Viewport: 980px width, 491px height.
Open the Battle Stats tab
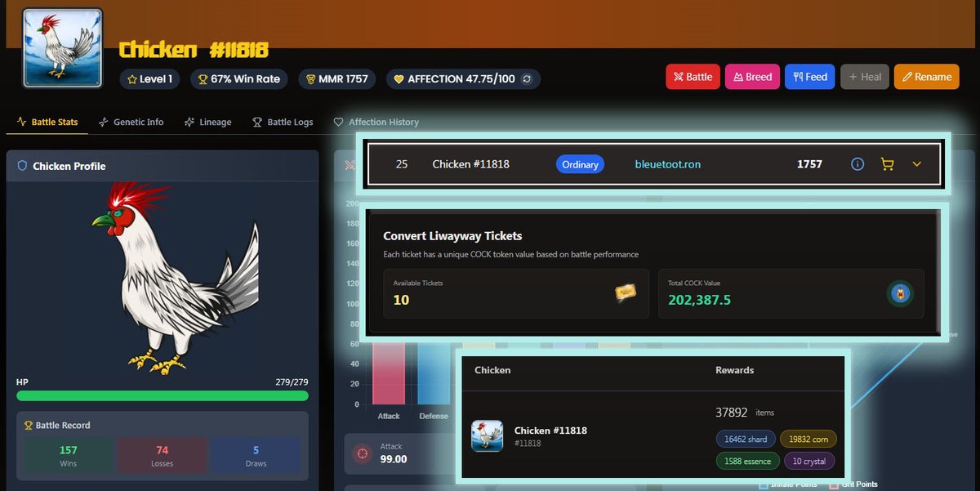[x=47, y=122]
